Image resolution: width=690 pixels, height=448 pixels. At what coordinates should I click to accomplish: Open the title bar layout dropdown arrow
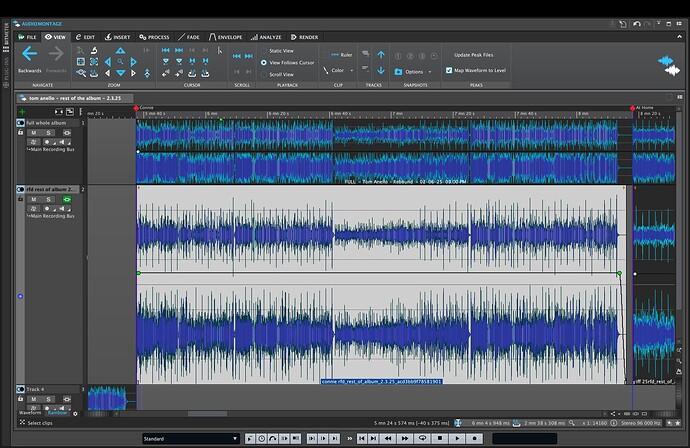click(x=659, y=23)
